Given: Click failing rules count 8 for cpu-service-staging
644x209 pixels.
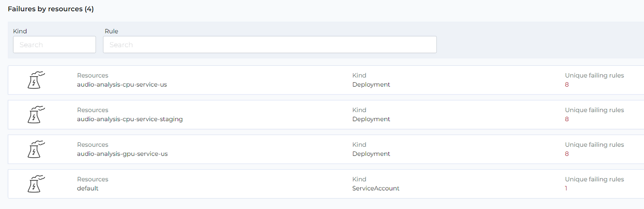Looking at the screenshot, I should 567,119.
